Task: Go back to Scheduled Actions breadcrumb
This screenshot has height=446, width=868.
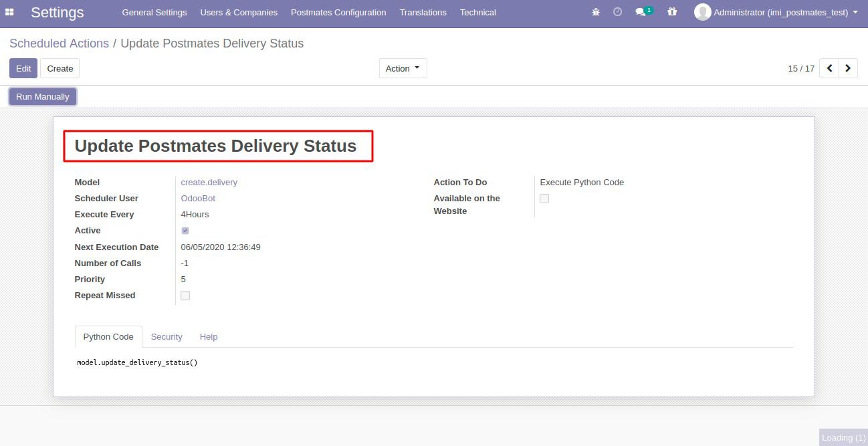Action: 59,43
